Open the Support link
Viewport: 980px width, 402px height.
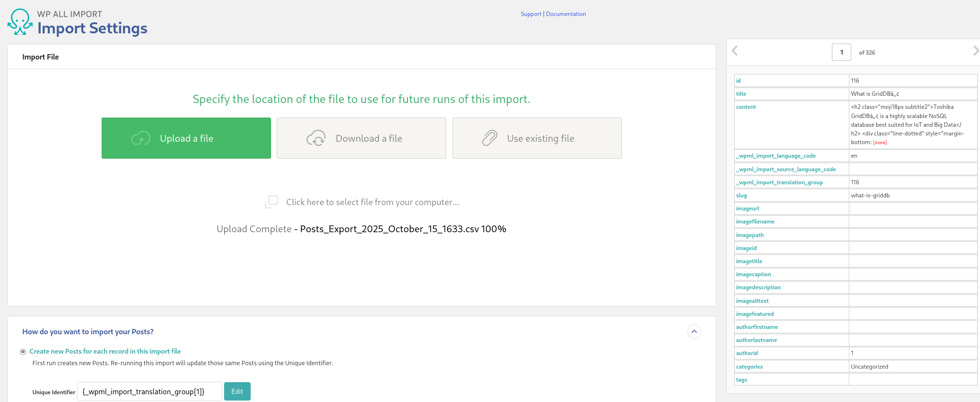pos(531,14)
